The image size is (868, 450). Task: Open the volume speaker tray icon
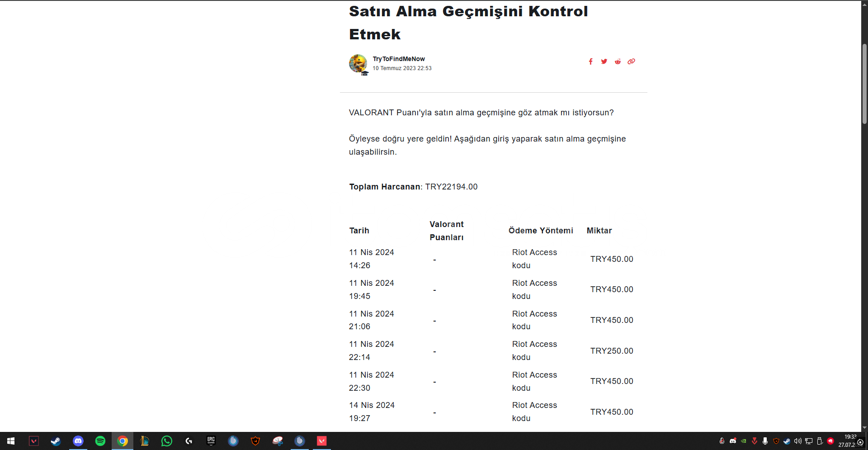tap(798, 441)
